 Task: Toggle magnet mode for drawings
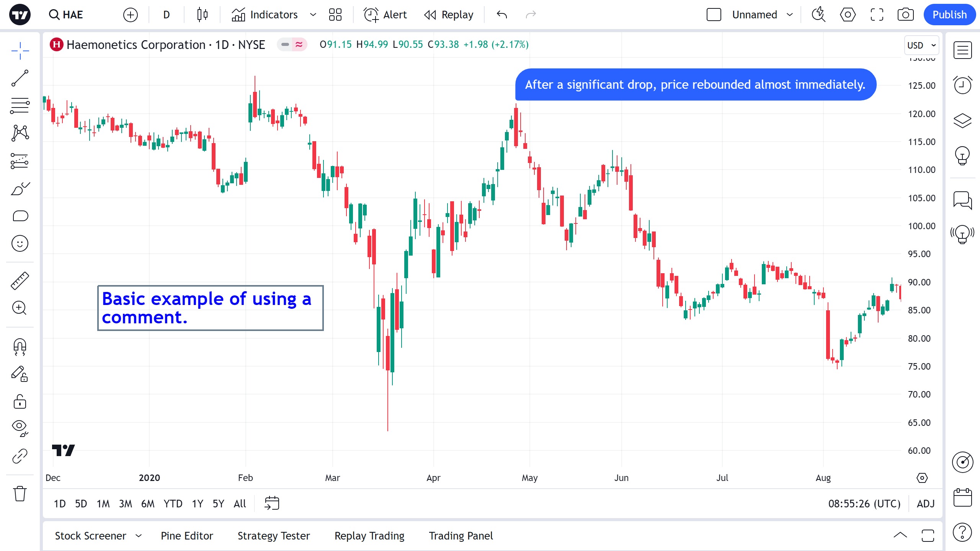(20, 347)
